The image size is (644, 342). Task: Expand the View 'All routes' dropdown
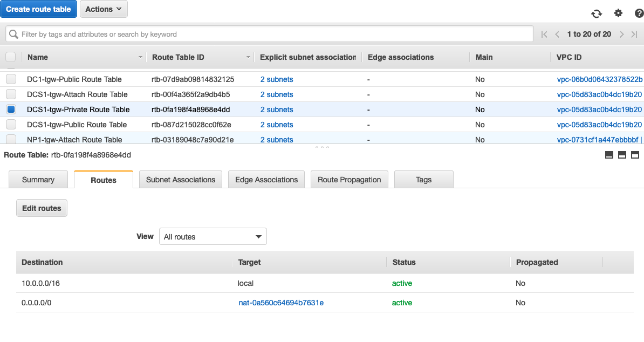213,237
